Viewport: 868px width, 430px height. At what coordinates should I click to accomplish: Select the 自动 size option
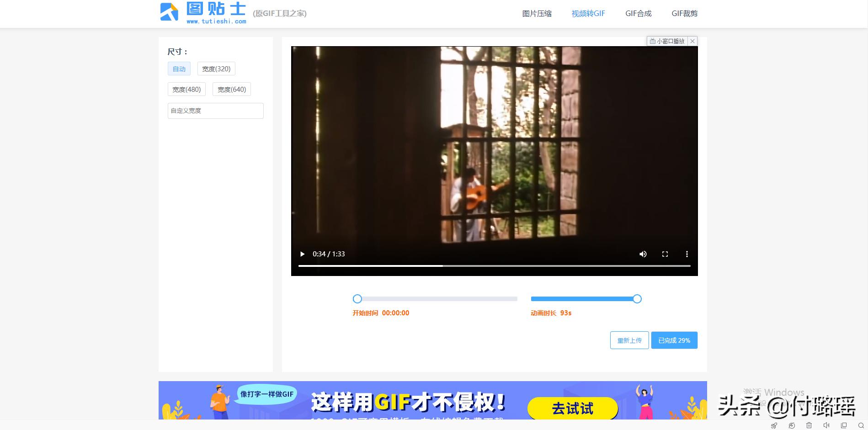point(179,69)
